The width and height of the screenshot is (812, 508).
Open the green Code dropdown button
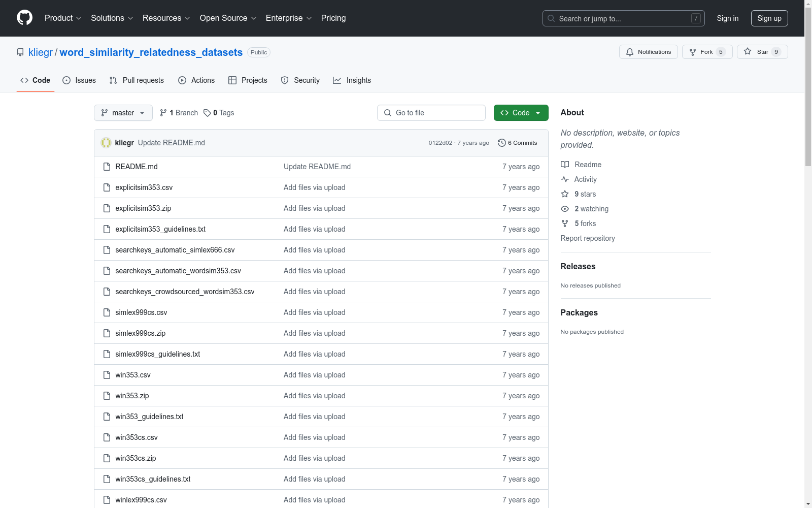[521, 113]
